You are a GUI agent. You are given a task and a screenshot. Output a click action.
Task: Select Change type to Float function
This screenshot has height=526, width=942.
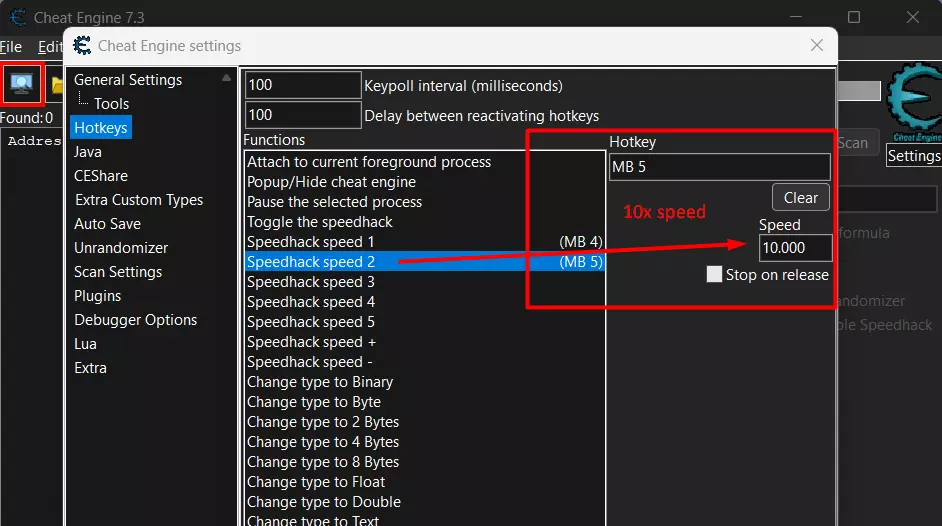tap(425, 482)
